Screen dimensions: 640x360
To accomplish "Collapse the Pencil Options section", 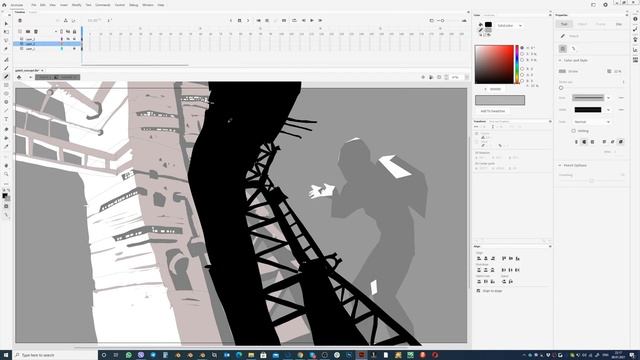I will pyautogui.click(x=560, y=165).
